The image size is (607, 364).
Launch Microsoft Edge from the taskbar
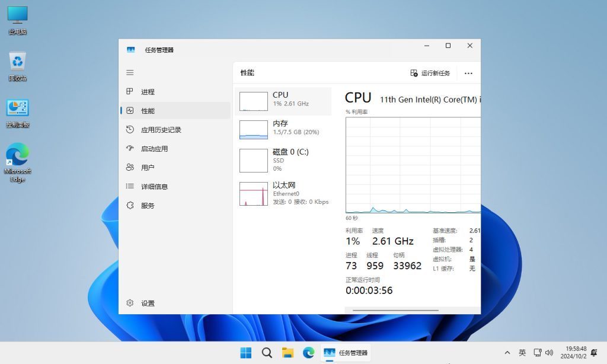click(308, 352)
